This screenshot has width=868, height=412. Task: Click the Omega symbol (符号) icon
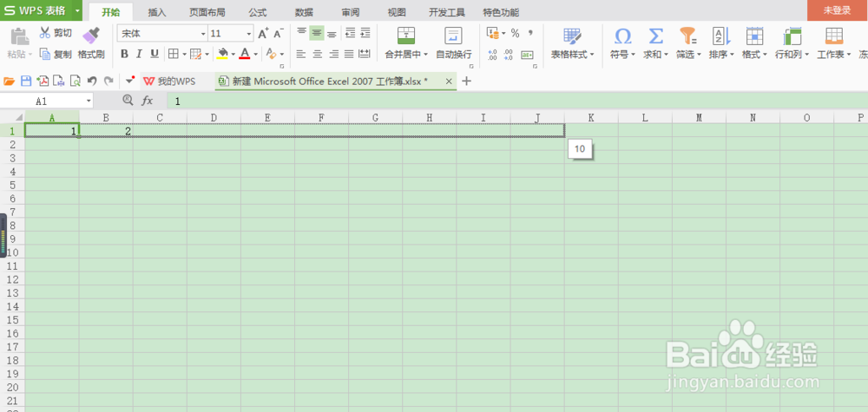[622, 36]
